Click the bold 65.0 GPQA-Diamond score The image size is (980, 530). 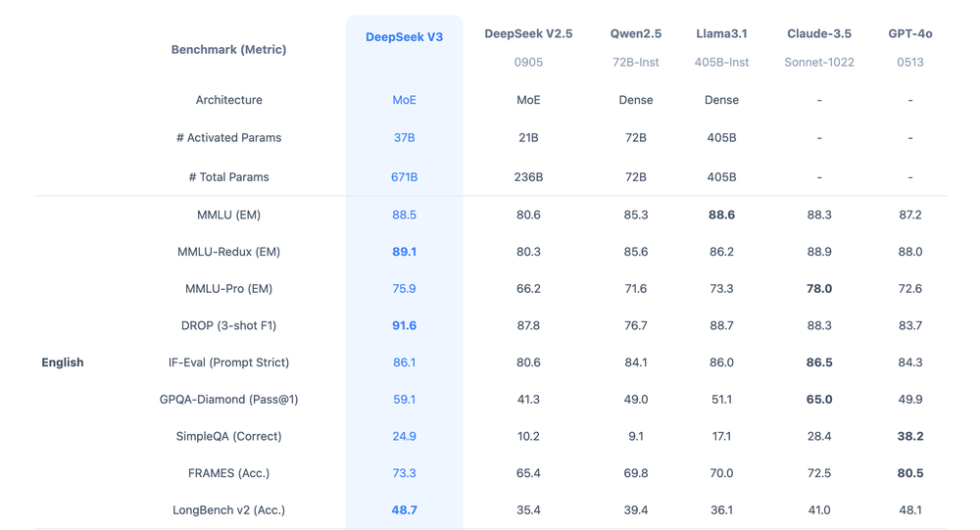pos(818,400)
